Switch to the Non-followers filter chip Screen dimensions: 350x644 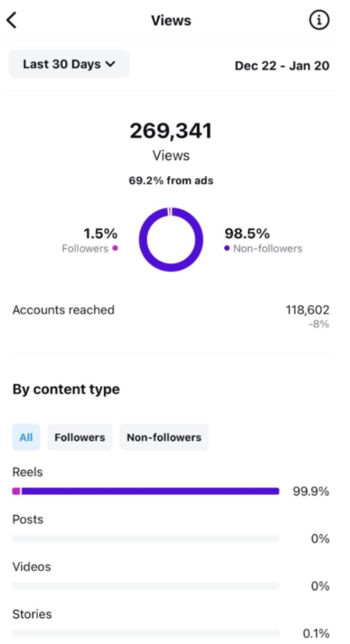[x=164, y=437]
